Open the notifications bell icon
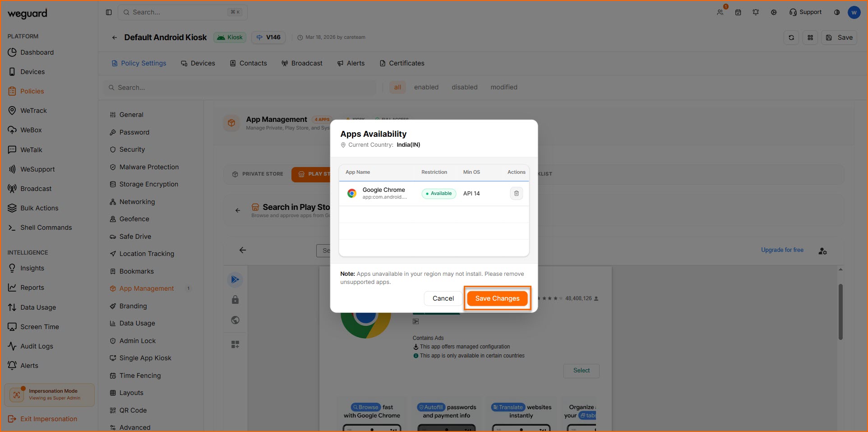The image size is (868, 432). (x=756, y=12)
